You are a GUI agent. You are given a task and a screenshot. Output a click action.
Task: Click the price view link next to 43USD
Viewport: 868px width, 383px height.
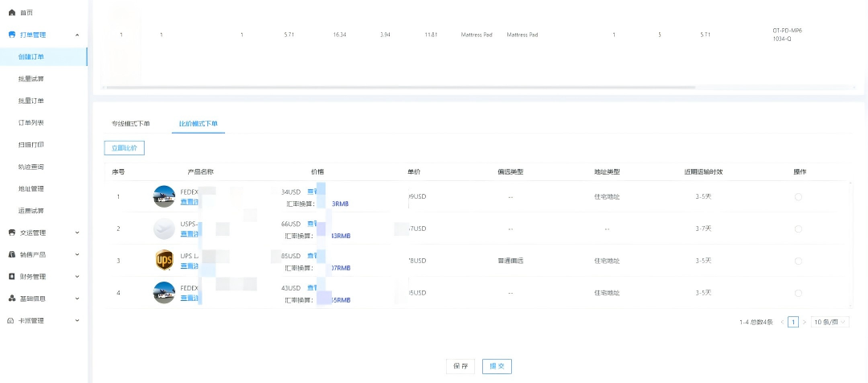pos(312,288)
